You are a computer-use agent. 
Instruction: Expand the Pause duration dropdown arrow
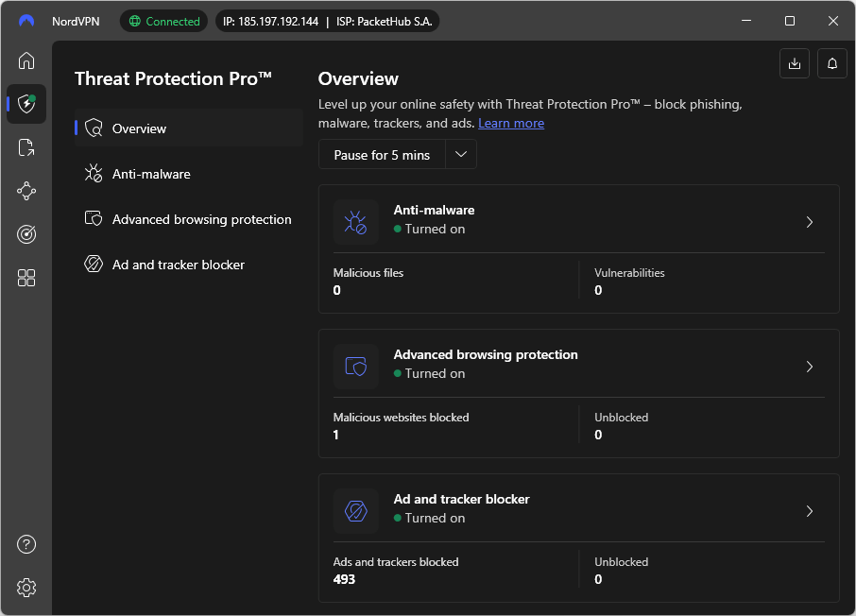(x=461, y=155)
